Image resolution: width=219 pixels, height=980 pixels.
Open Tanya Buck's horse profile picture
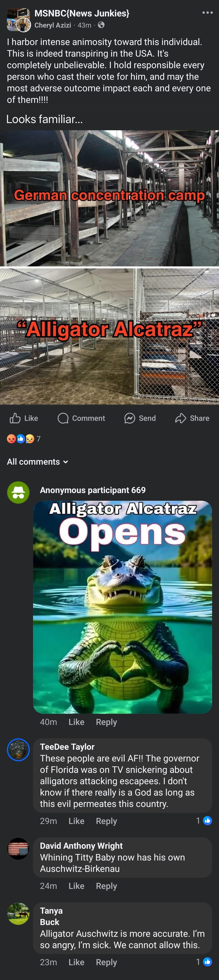18,914
